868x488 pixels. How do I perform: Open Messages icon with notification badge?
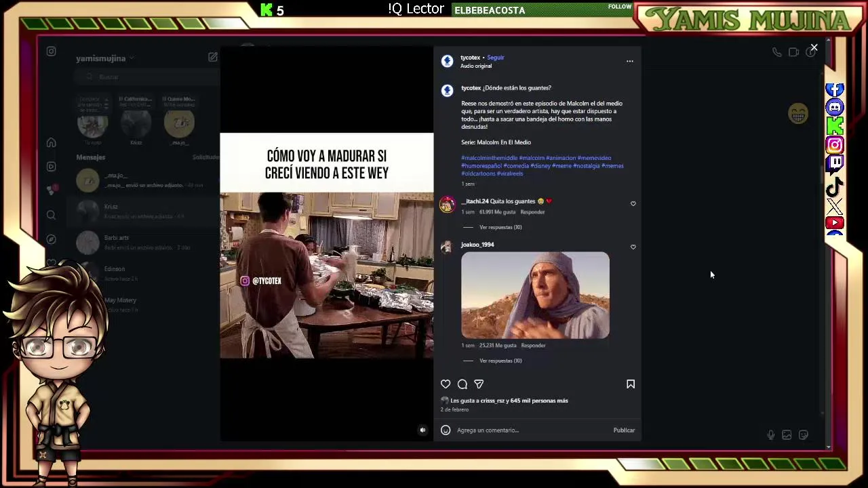pos(52,190)
